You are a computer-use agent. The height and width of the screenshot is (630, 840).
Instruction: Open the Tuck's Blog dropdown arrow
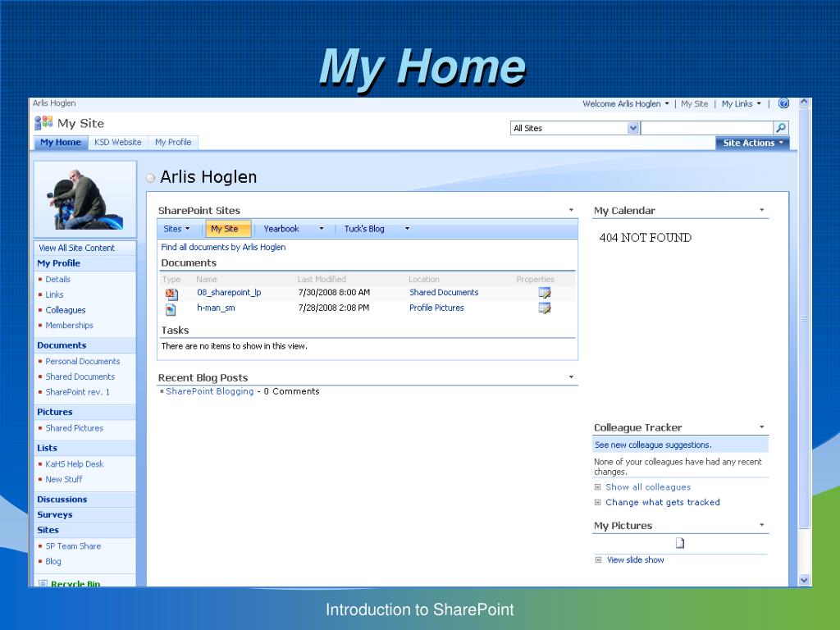[x=407, y=228]
